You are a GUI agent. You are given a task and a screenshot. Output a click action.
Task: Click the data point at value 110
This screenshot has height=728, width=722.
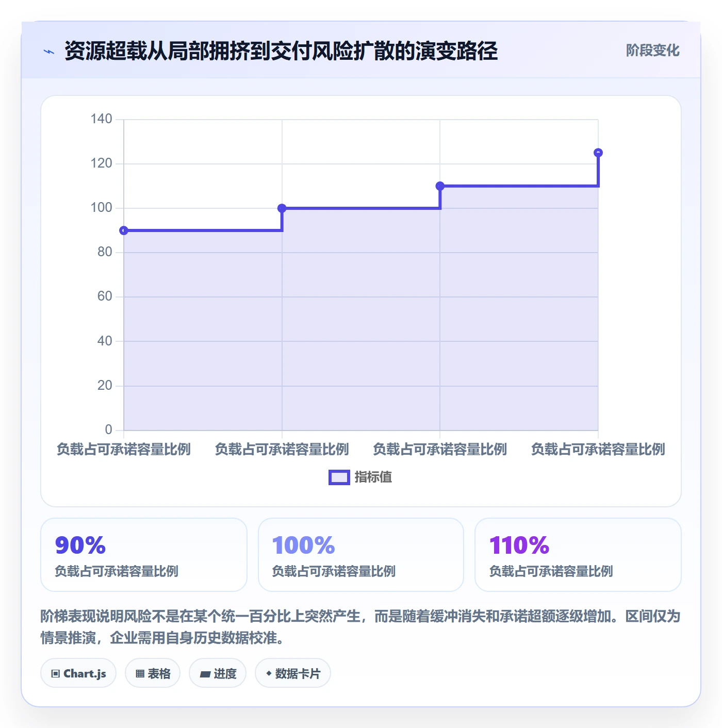[440, 186]
